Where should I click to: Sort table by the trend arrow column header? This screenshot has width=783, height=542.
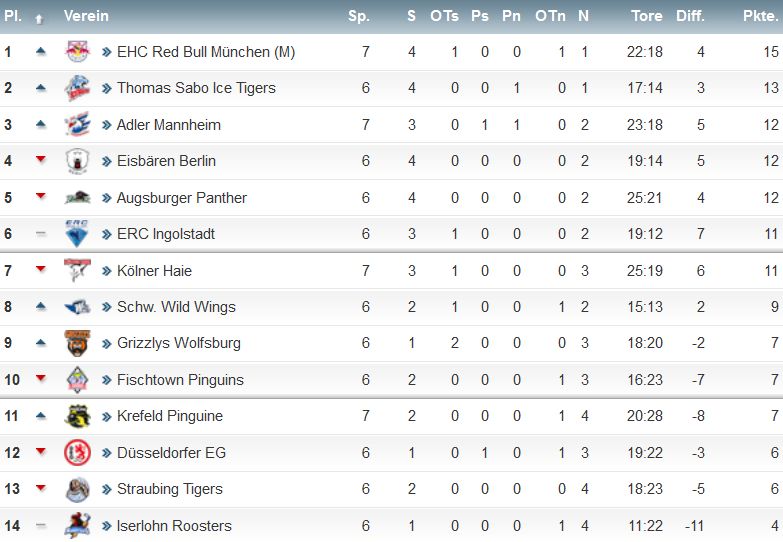[x=39, y=19]
